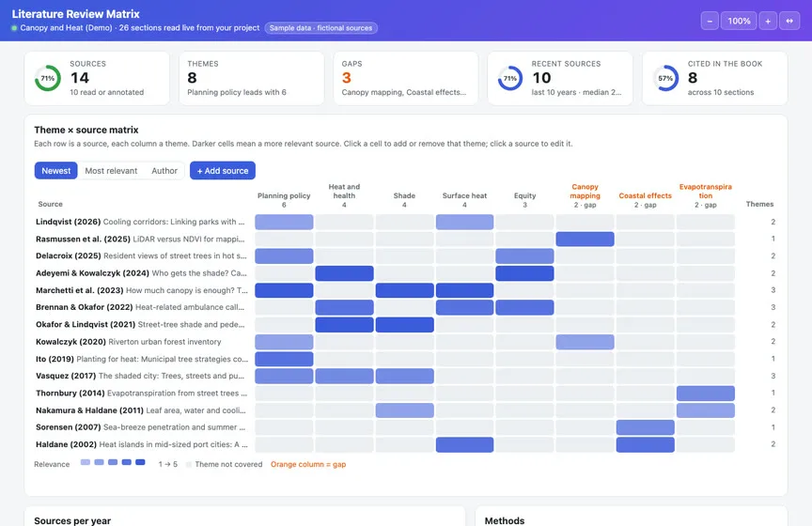812x526 pixels.
Task: Edit the Lindqvist (2026) source
Action: 140,222
